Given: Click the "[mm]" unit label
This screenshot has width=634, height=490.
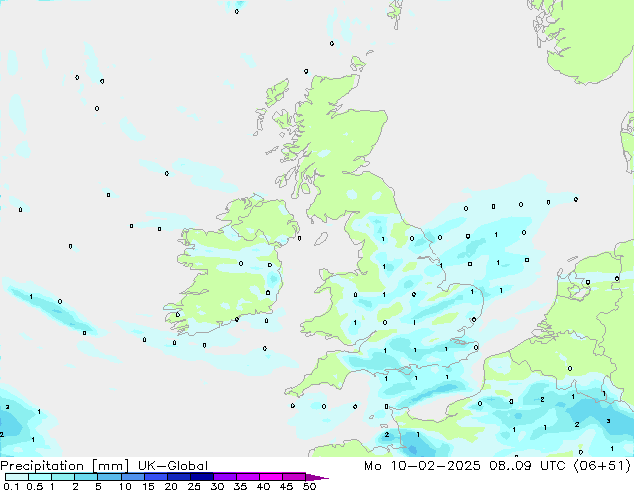Looking at the screenshot, I should tap(110, 466).
